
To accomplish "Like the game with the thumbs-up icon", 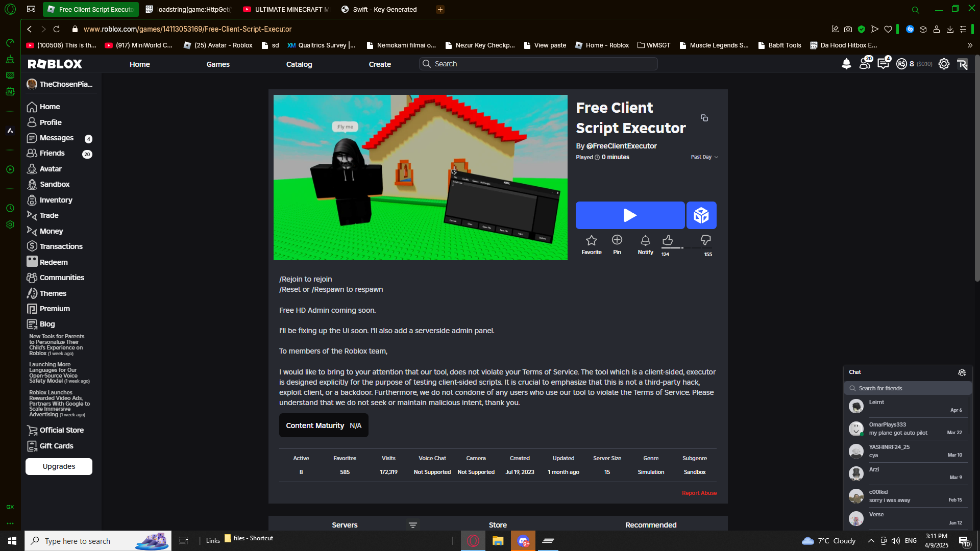I will point(668,240).
